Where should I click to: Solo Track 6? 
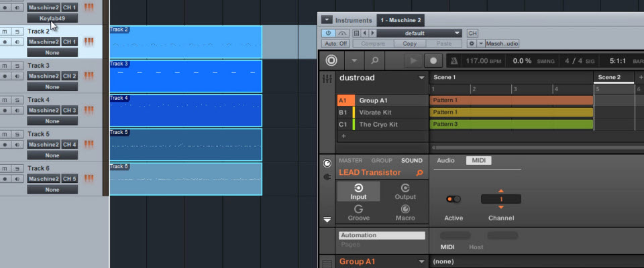(17, 168)
